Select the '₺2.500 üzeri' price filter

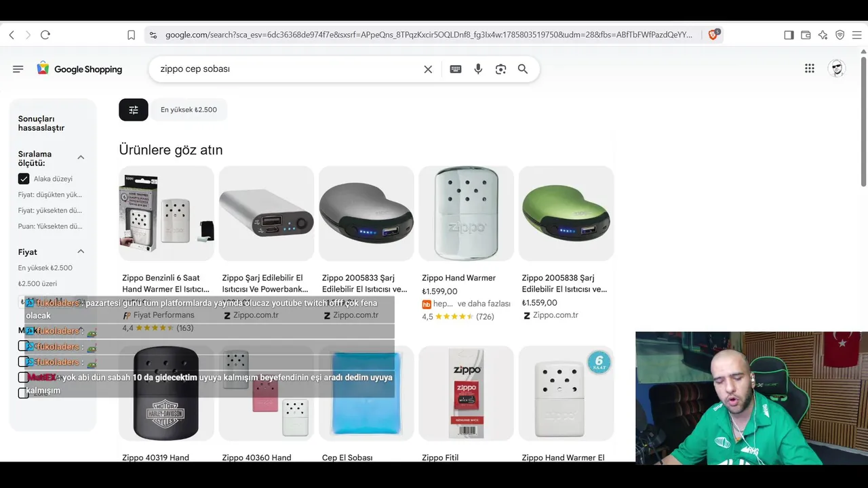click(x=38, y=283)
